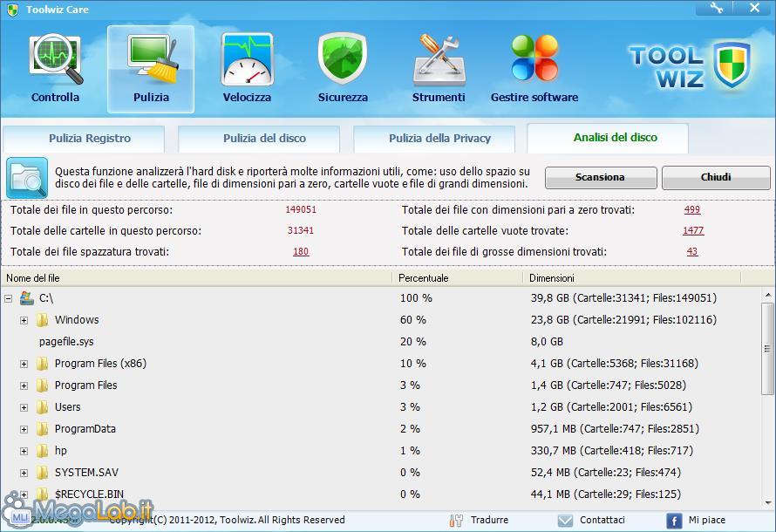Click the Tradurre link

pos(489,520)
